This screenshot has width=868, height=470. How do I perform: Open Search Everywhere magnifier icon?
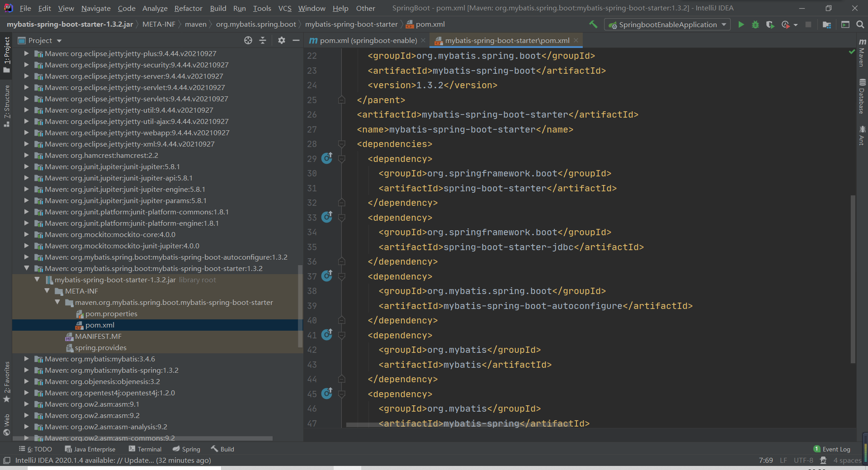click(x=860, y=24)
